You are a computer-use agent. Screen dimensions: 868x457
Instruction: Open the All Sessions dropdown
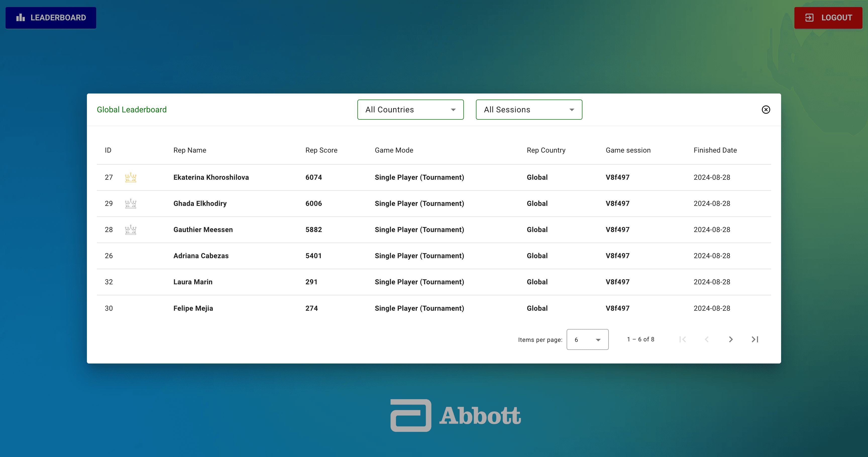tap(529, 110)
